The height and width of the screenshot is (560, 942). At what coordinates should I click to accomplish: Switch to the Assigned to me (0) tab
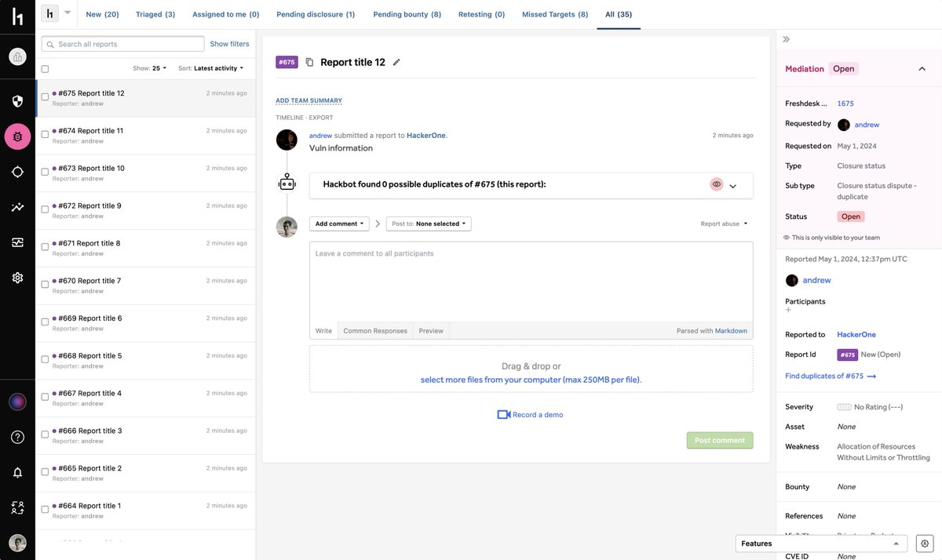[x=225, y=14]
